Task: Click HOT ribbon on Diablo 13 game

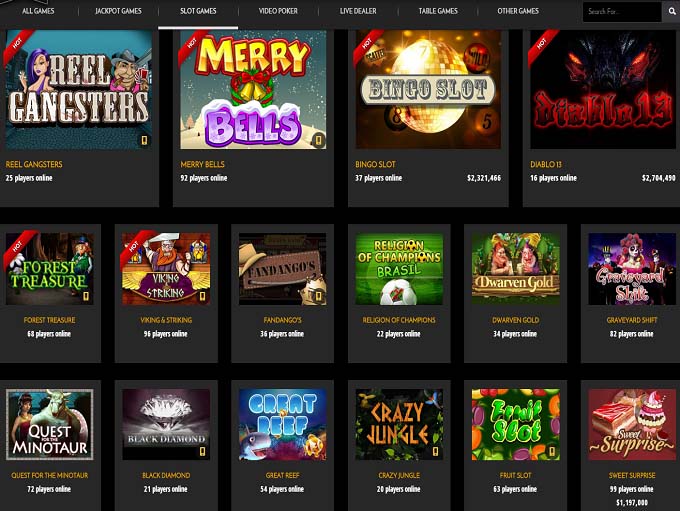Action: click(x=542, y=44)
